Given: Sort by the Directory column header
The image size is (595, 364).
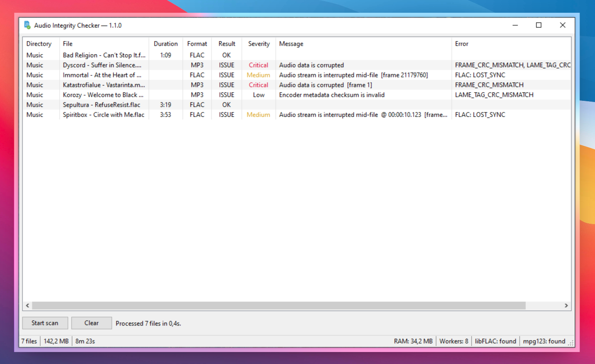Looking at the screenshot, I should click(x=39, y=44).
